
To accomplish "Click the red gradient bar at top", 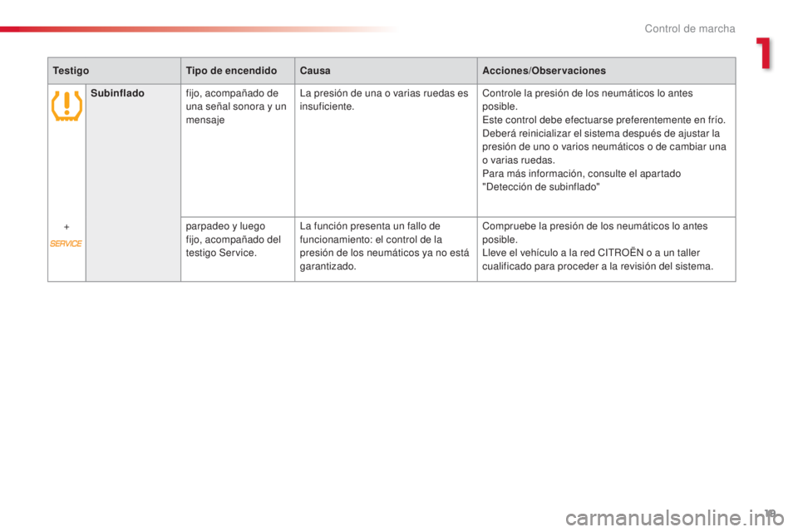I will [x=199, y=29].
